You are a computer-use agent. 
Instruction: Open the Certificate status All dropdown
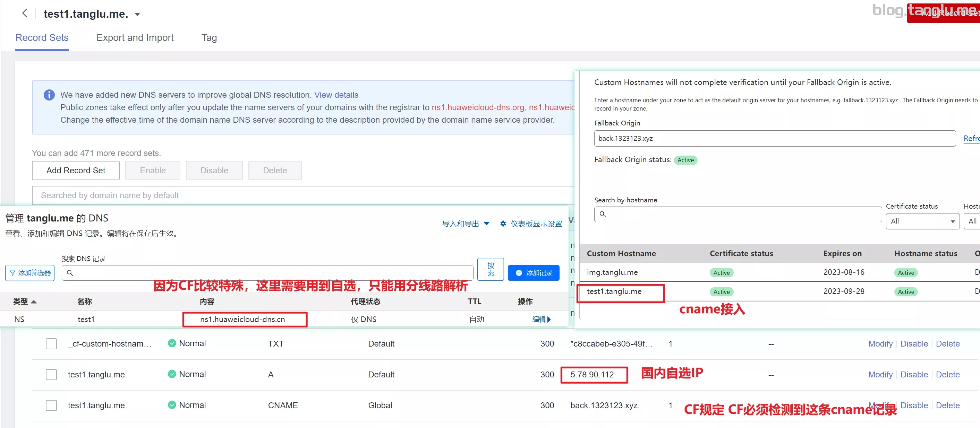(922, 221)
